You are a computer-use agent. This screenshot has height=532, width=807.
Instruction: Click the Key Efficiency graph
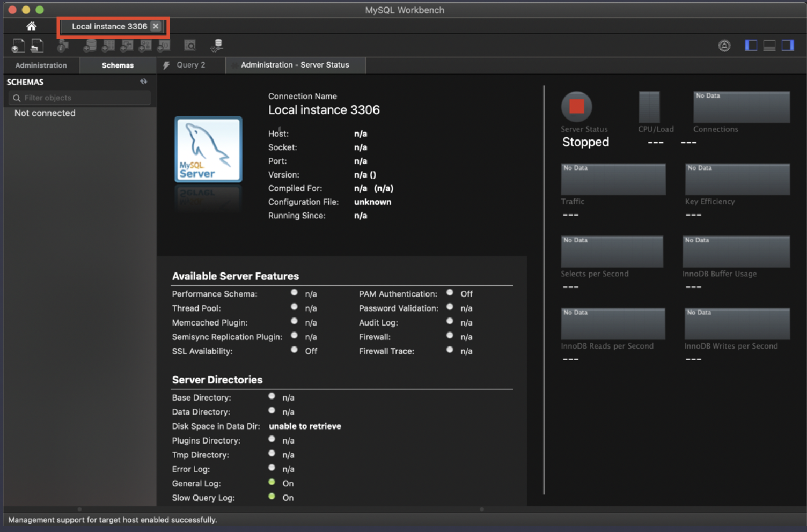click(x=737, y=179)
